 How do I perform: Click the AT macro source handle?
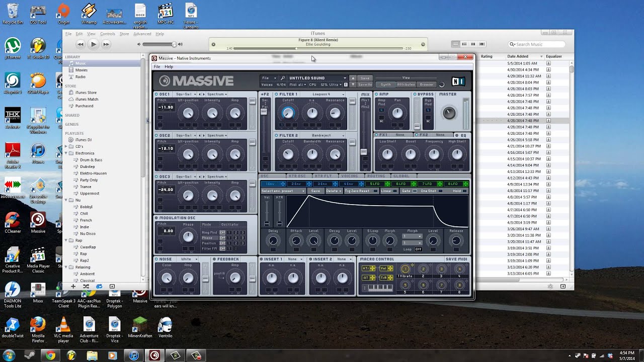(x=368, y=278)
